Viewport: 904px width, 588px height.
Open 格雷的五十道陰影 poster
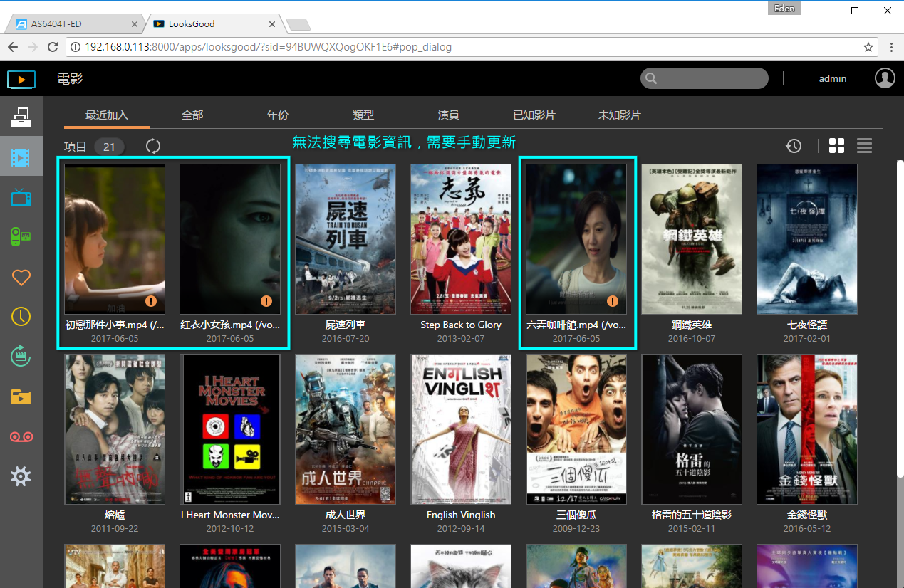[x=692, y=429]
